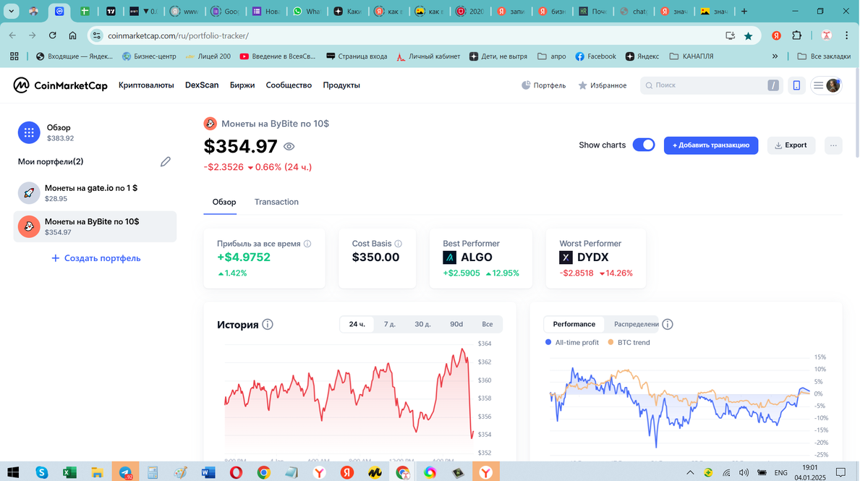Open Word from the taskbar
Screen dimensions: 868x481
coord(208,472)
